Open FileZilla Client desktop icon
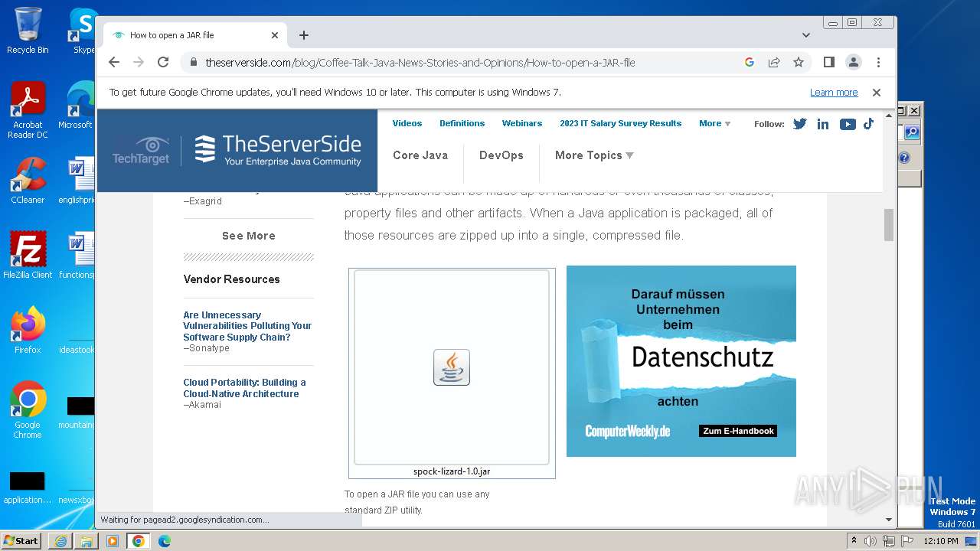This screenshot has width=980, height=551. 28,255
